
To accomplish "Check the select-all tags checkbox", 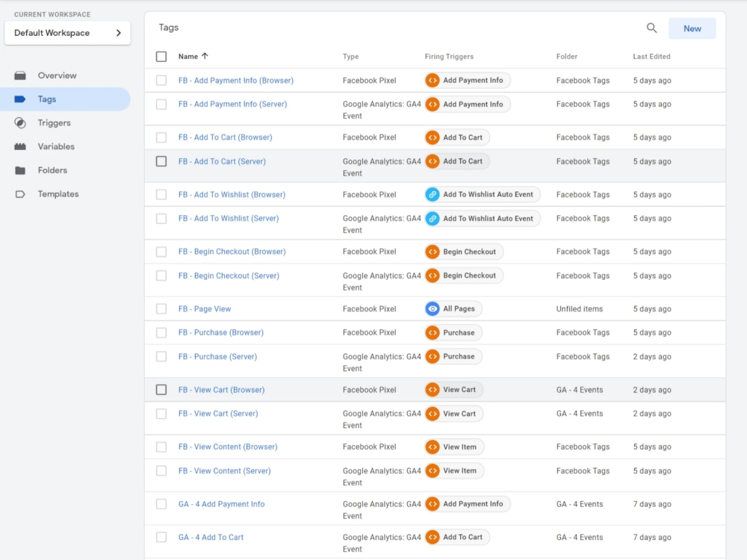I will [161, 57].
